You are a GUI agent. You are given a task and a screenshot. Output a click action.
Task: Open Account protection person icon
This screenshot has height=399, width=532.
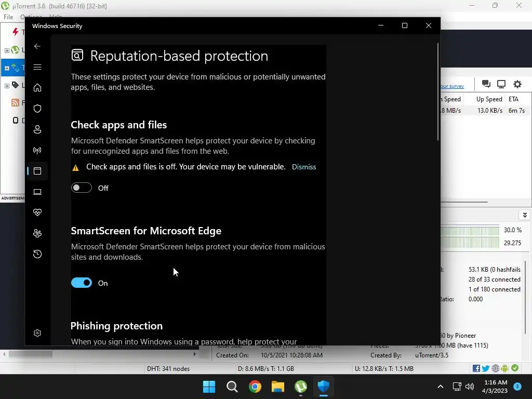pos(37,129)
